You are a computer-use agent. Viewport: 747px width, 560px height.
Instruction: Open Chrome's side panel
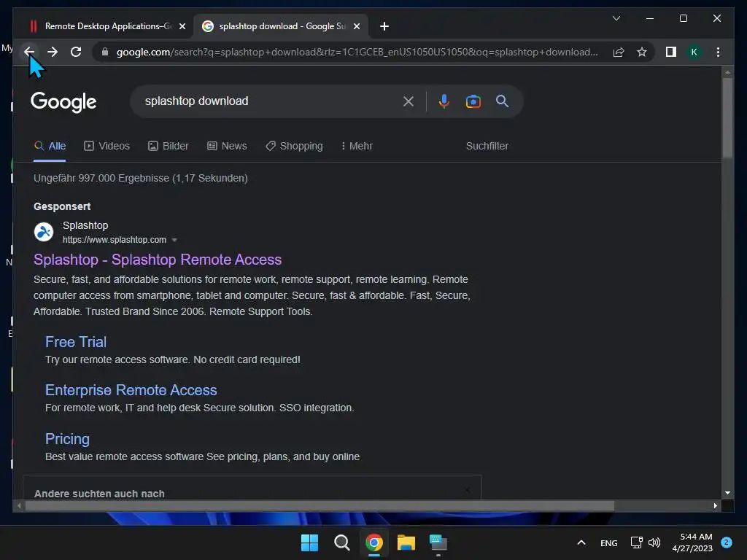click(671, 52)
